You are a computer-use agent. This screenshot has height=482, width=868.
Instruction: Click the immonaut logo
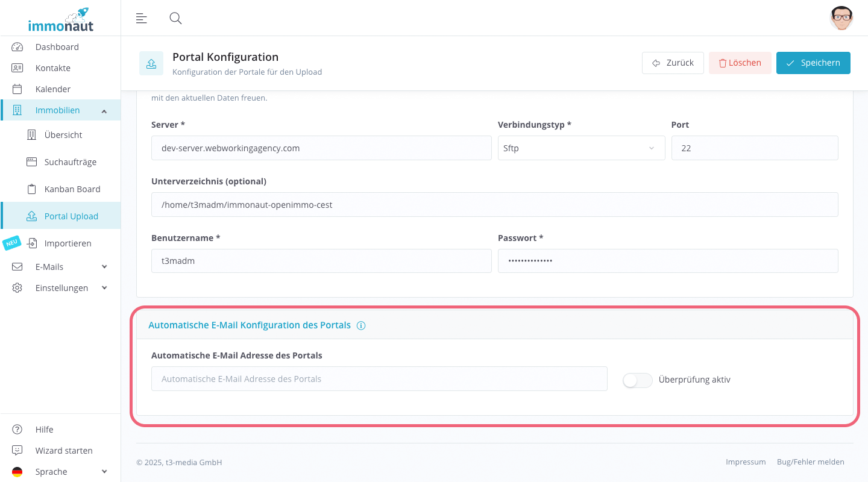click(60, 19)
